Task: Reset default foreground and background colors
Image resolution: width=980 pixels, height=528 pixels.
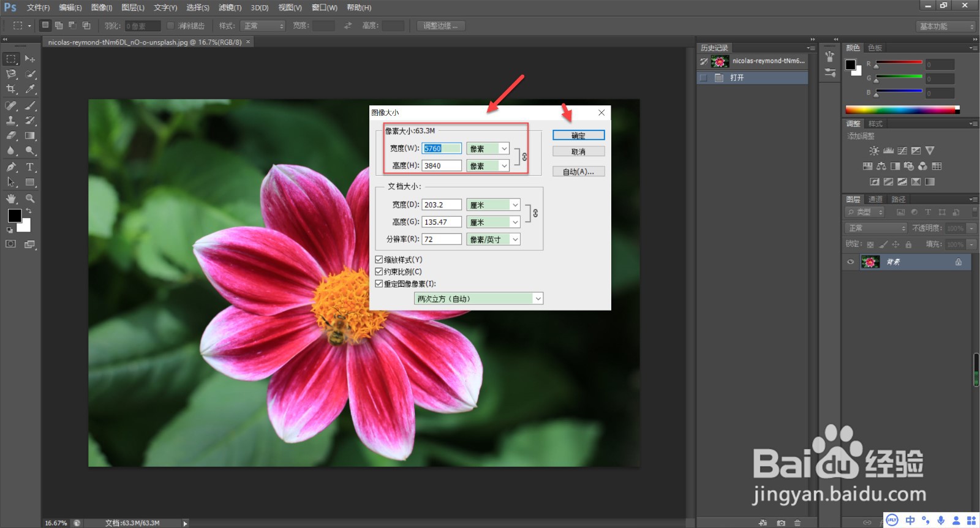Action: (x=10, y=230)
